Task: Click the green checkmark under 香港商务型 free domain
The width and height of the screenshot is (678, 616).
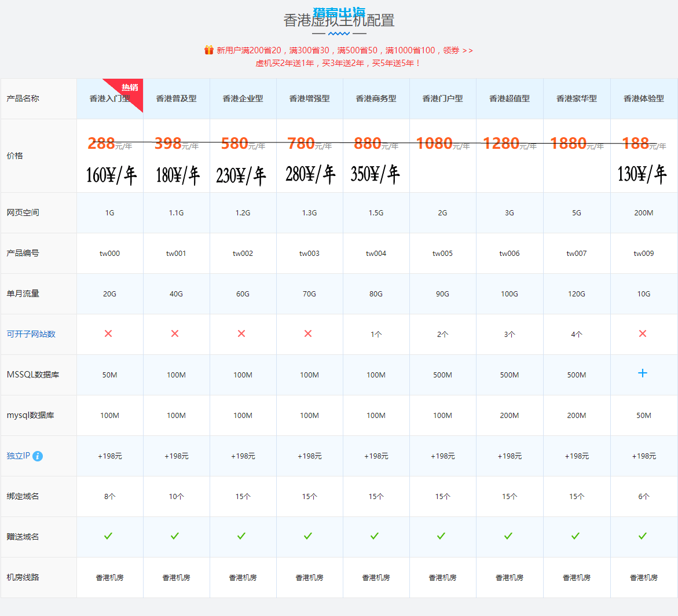Action: pos(375,536)
